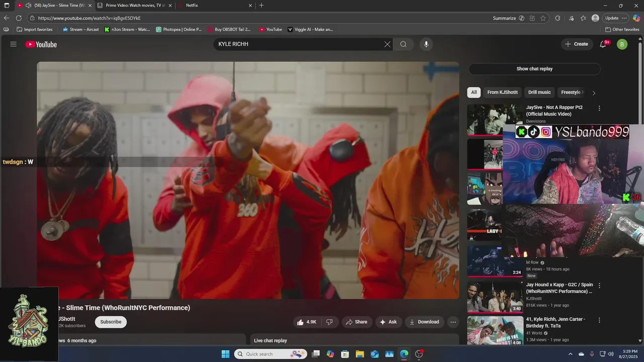Open the YouTube hamburger guide menu

tap(14, 44)
